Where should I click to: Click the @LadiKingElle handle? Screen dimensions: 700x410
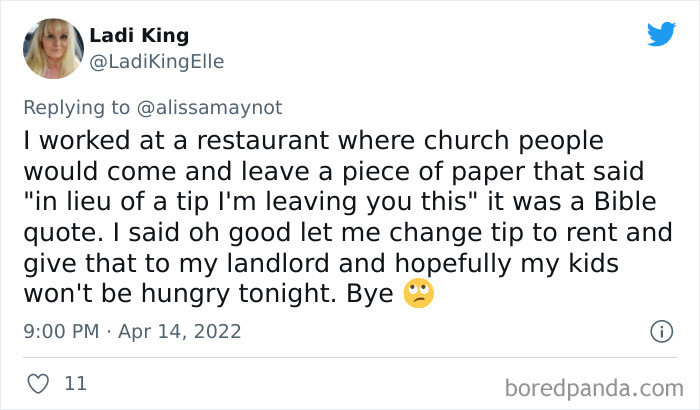coord(157,62)
